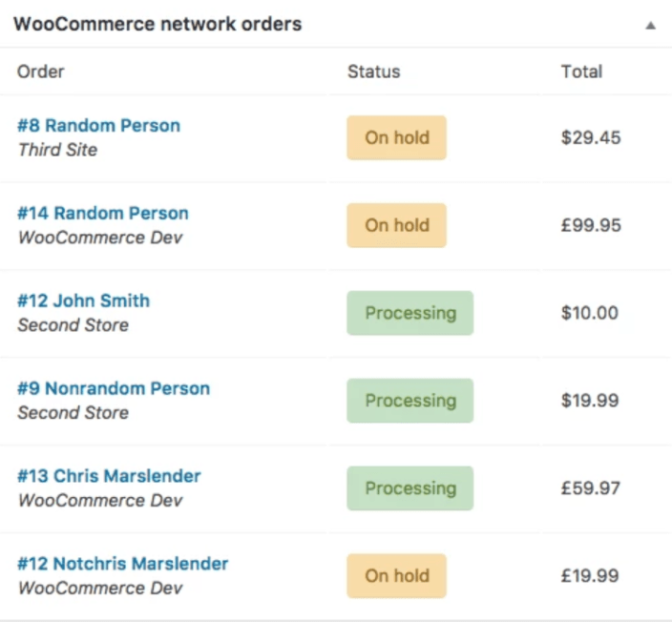
Task: Click the WooCommerce network orders title
Action: [157, 25]
